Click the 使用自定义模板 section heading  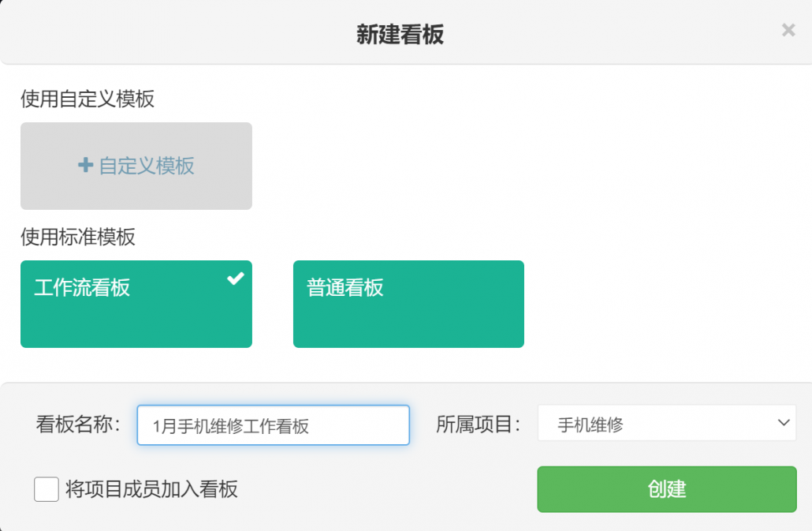pos(88,99)
